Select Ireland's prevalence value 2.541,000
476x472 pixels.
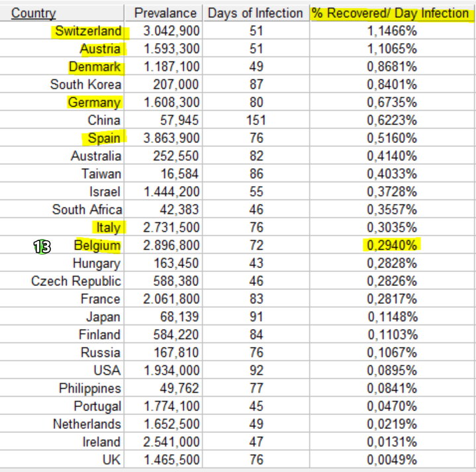click(x=171, y=442)
